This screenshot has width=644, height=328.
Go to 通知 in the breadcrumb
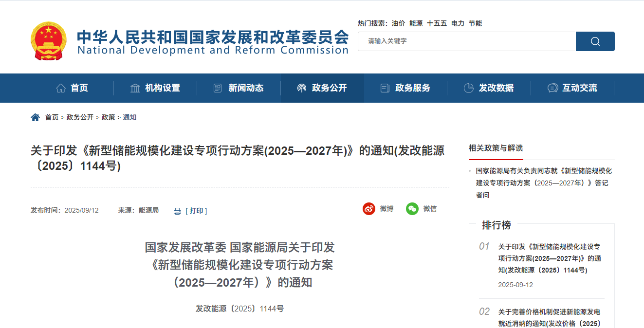129,117
